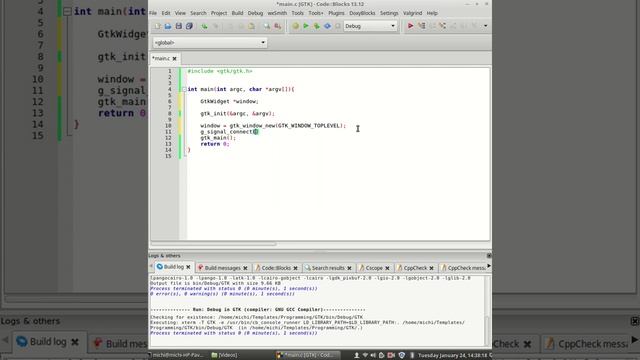Click the Build gear icon

pos(295,26)
